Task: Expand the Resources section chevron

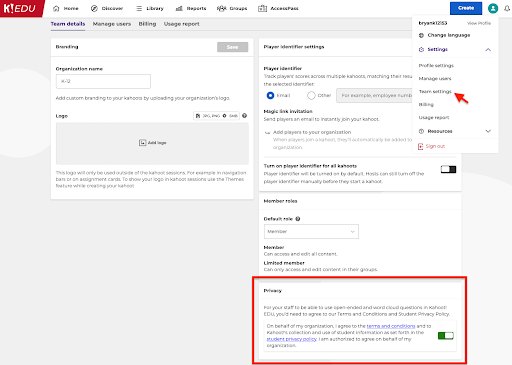Action: coord(488,131)
